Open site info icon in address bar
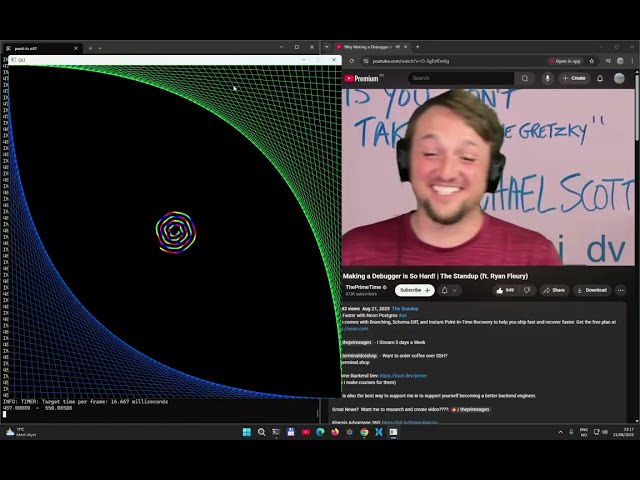640x480 pixels. [x=366, y=61]
